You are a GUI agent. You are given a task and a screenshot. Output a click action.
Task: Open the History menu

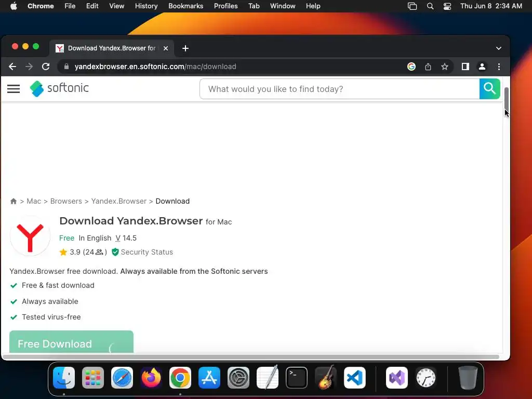146,6
